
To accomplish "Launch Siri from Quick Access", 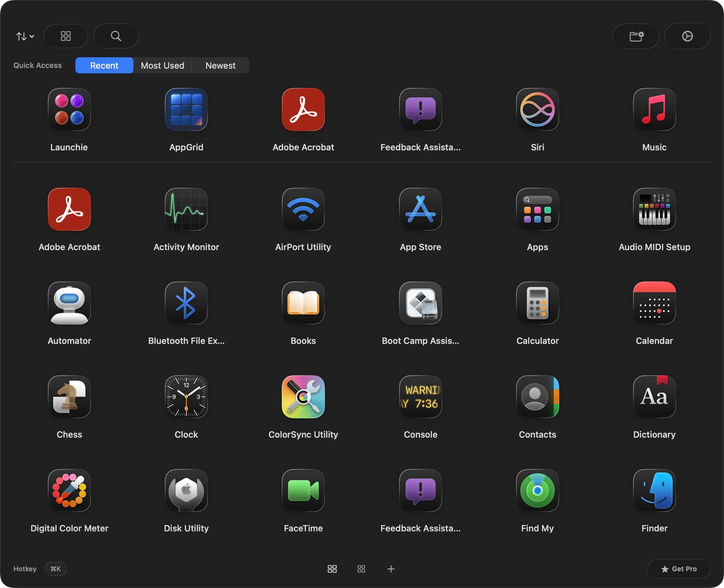I will (x=537, y=110).
